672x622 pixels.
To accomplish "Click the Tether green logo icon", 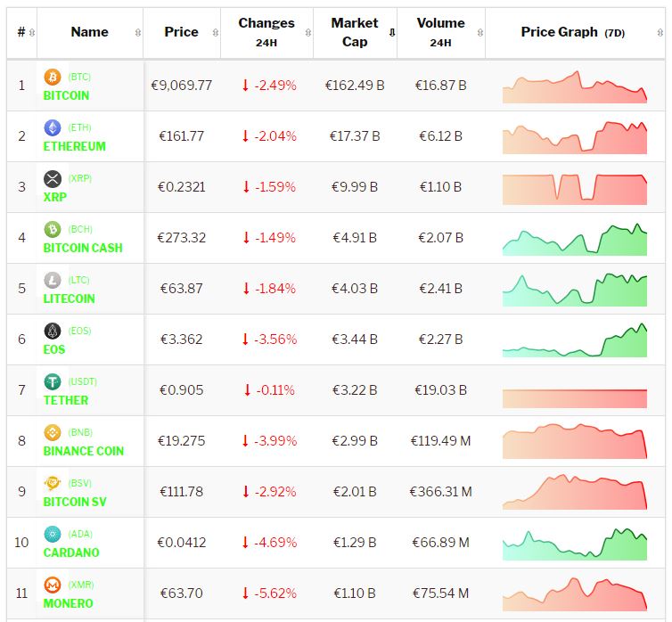I will (53, 382).
